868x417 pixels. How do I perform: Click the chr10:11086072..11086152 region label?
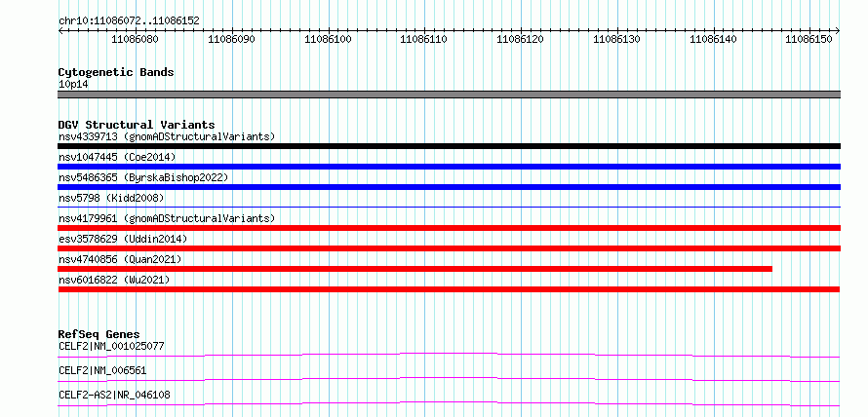[x=129, y=21]
